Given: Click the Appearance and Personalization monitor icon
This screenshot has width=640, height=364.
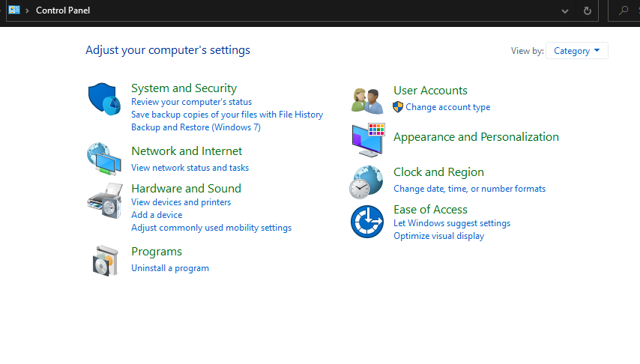Looking at the screenshot, I should [368, 140].
